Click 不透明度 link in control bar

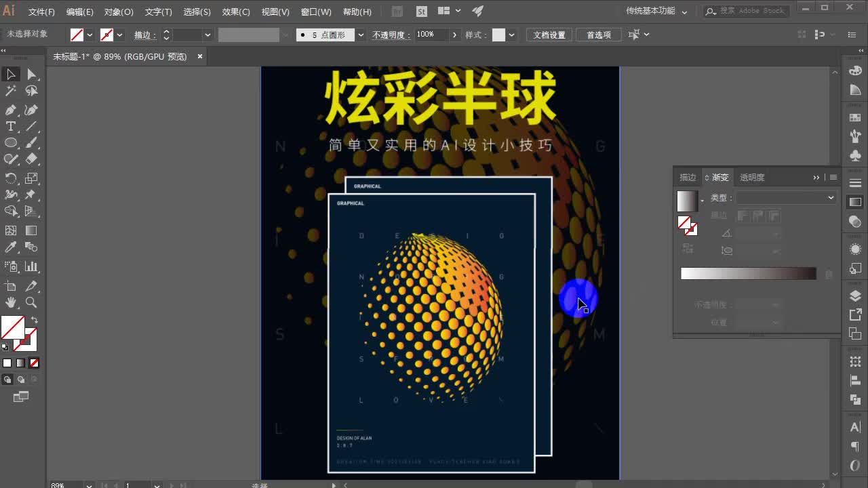391,35
